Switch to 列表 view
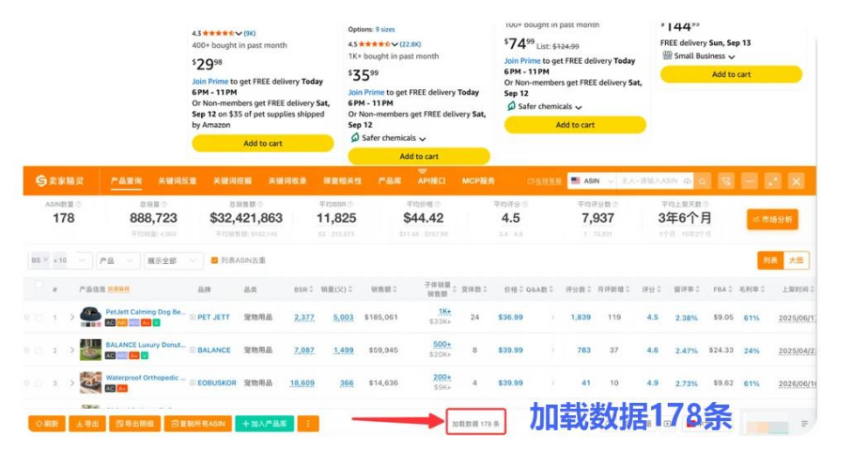This screenshot has width=868, height=451. (x=770, y=260)
